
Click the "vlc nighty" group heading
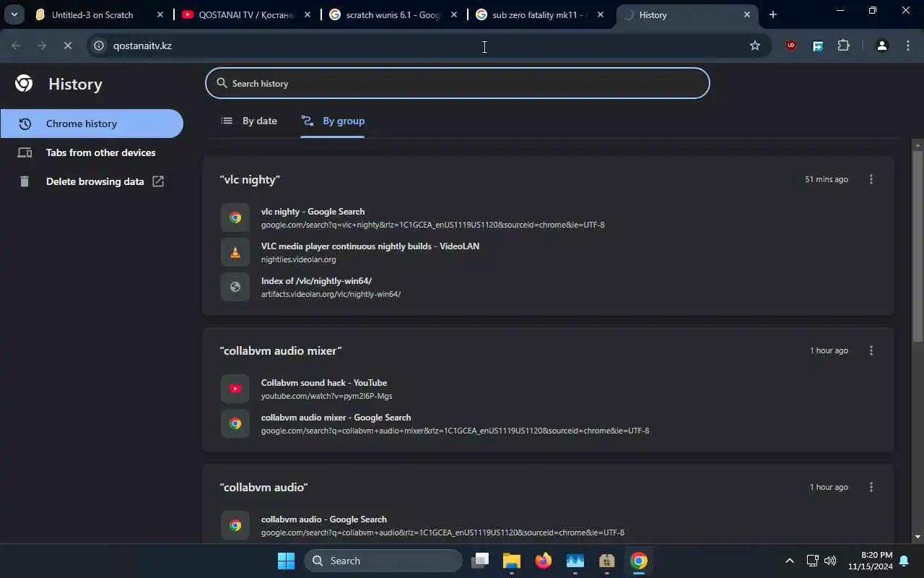(x=250, y=179)
